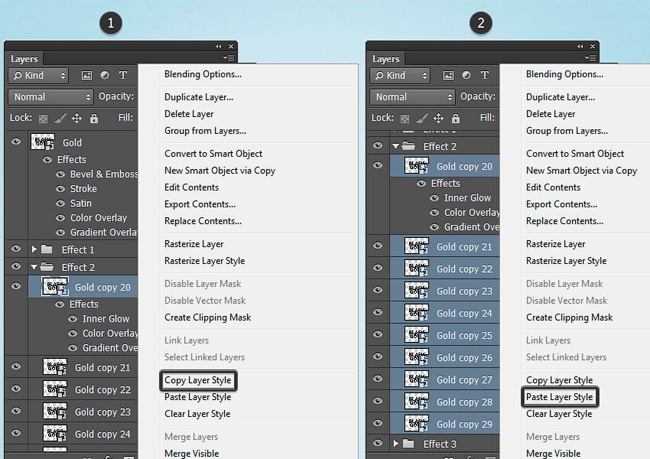This screenshot has width=650, height=459.
Task: Toggle Inner Glow visibility in left panel
Action: 73,319
